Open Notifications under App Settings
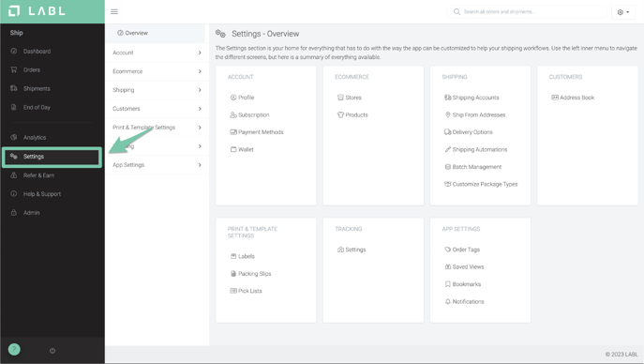644x364 pixels. point(465,301)
